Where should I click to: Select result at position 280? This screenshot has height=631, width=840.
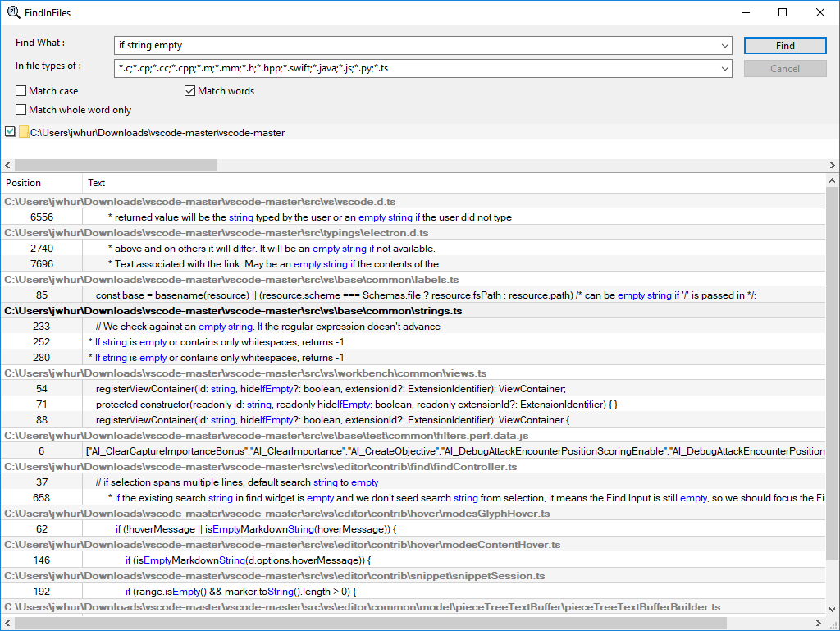coord(413,357)
